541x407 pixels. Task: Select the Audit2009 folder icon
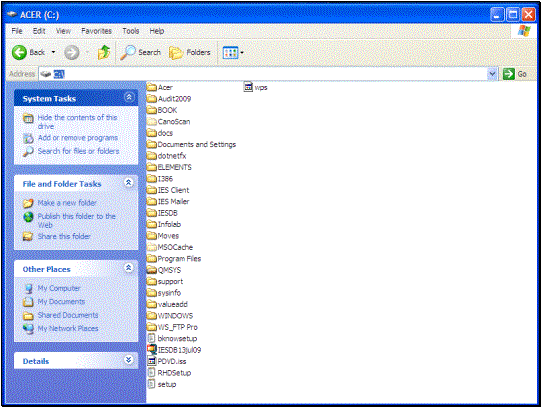click(152, 98)
